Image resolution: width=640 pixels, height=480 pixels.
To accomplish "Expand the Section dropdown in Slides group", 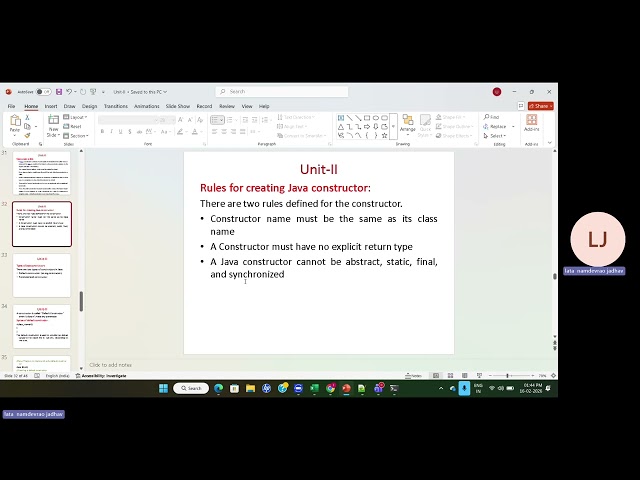I will (77, 135).
